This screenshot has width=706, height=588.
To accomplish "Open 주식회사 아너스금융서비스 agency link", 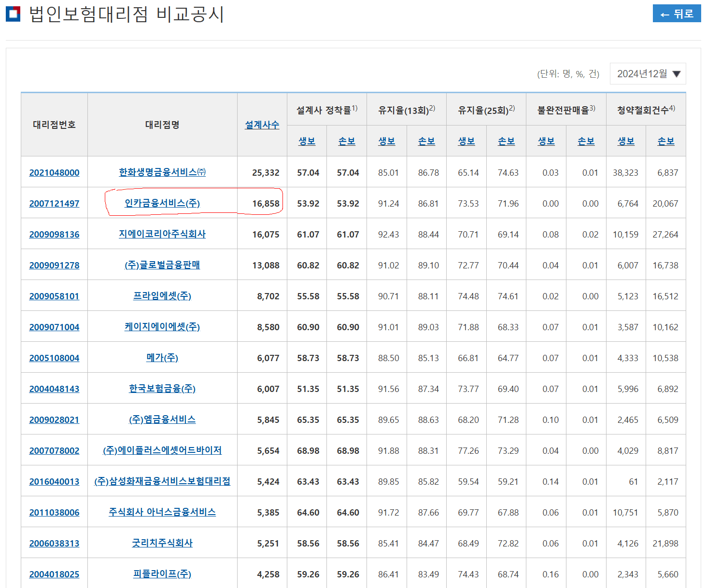I will click(162, 512).
